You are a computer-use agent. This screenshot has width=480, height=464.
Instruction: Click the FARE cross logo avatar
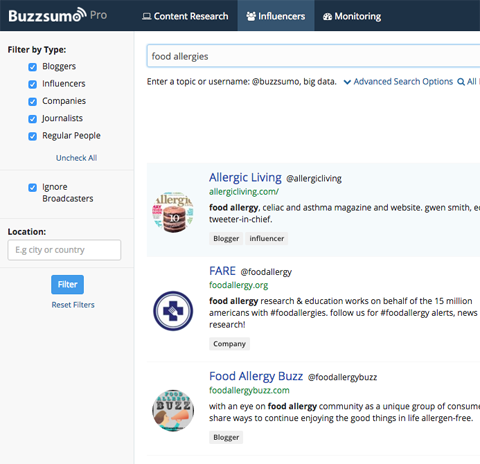tap(173, 311)
